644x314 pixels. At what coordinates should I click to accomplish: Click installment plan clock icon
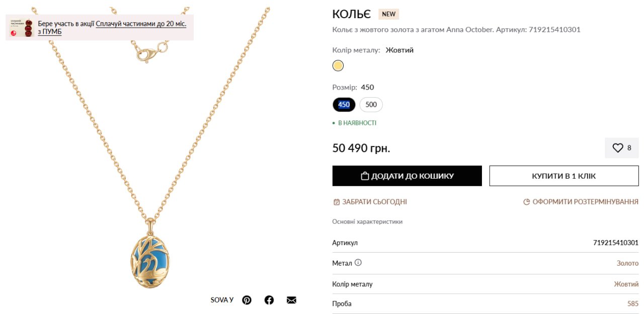527,202
